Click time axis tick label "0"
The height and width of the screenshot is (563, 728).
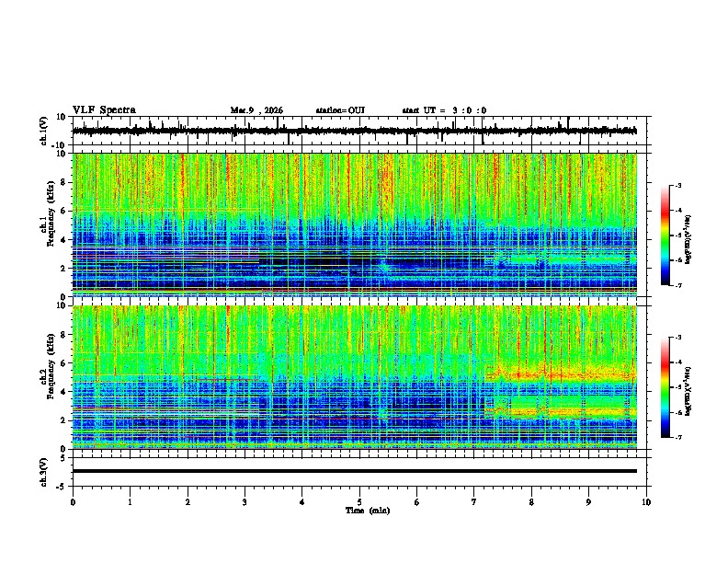click(73, 502)
